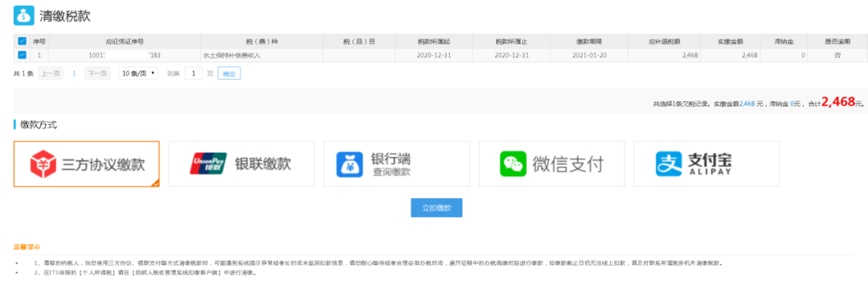
Task: Go to previous page with 上一页
Action: [x=51, y=73]
